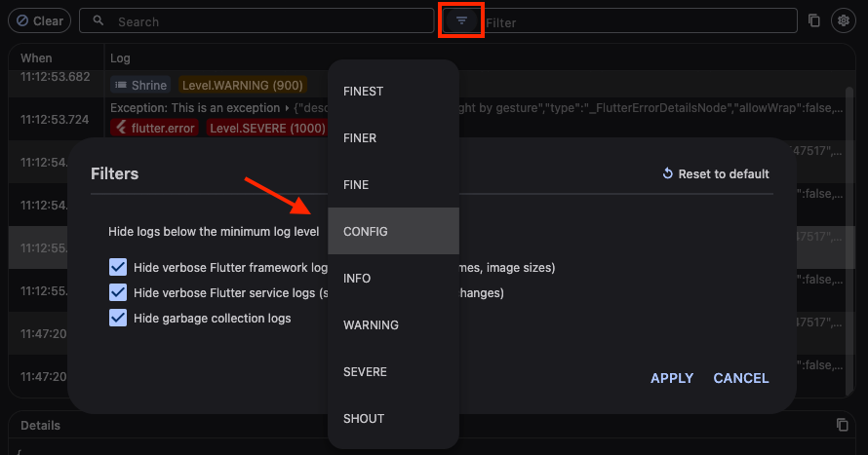Click the filter funnel icon button

[x=461, y=20]
